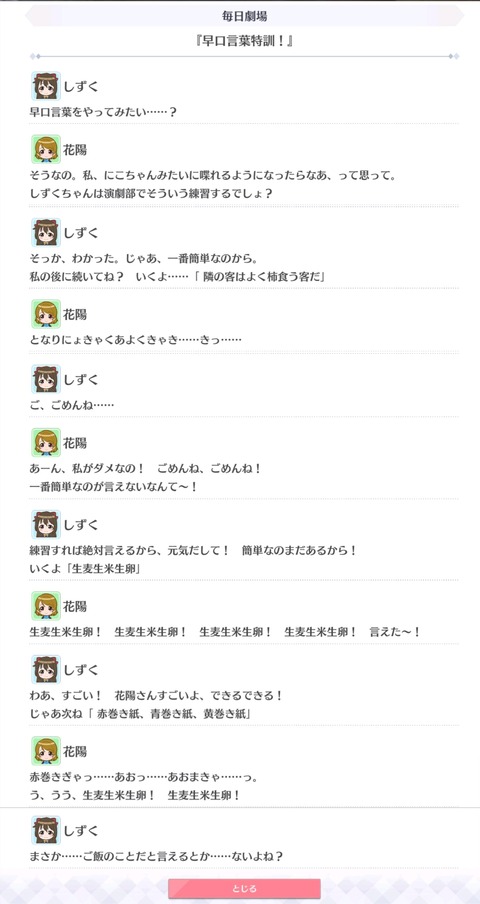Viewport: 480px width, 904px height.
Task: Tap Hanayo's avatar above となりにょきゃく line
Action: [x=46, y=314]
